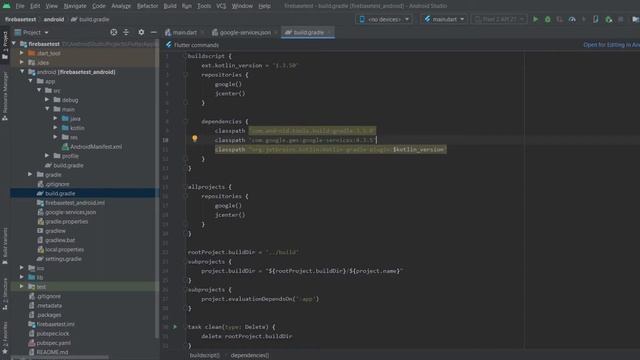
Task: Click the Open for Editing link
Action: point(611,44)
